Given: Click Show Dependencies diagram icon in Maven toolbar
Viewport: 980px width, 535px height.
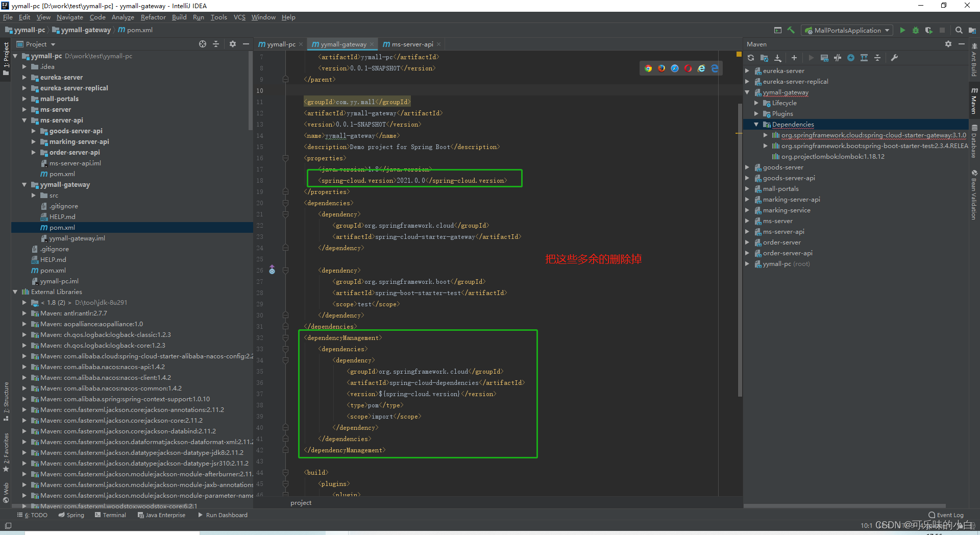Looking at the screenshot, I should point(864,58).
